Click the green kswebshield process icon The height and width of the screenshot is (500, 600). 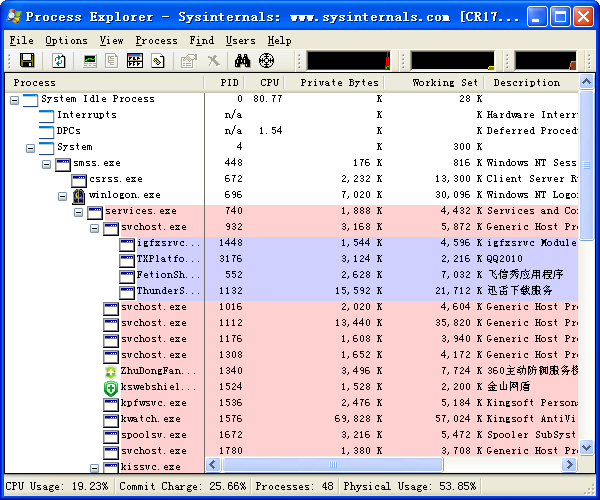click(x=111, y=387)
